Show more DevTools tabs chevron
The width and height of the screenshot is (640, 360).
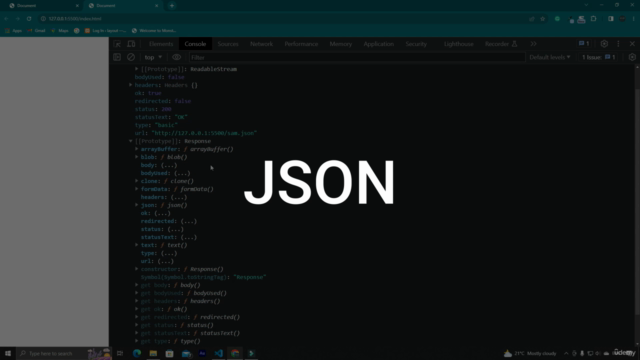[x=533, y=44]
